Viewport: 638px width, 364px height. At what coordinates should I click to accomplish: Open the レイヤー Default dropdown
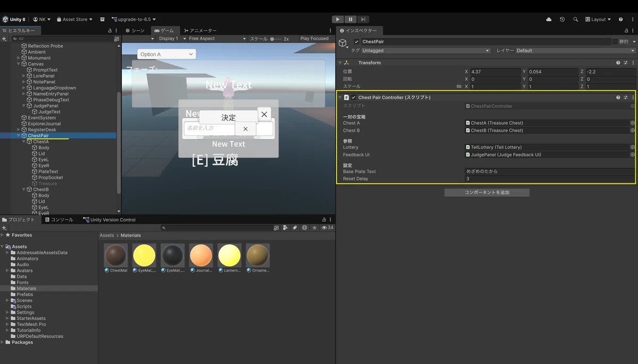tap(575, 50)
